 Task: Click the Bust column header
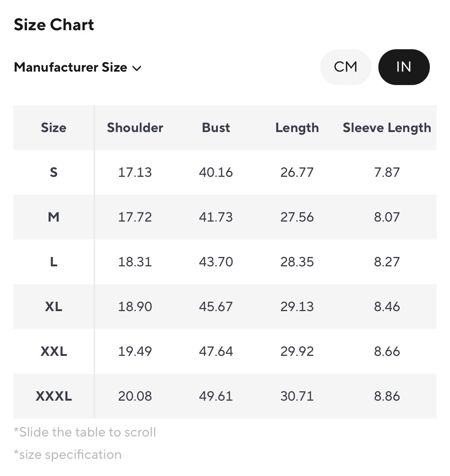click(x=216, y=128)
